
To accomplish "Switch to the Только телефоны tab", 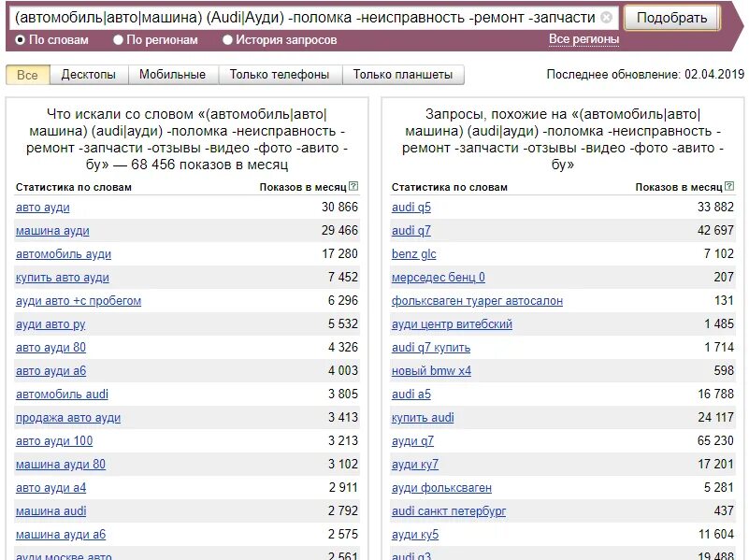I will coord(280,75).
